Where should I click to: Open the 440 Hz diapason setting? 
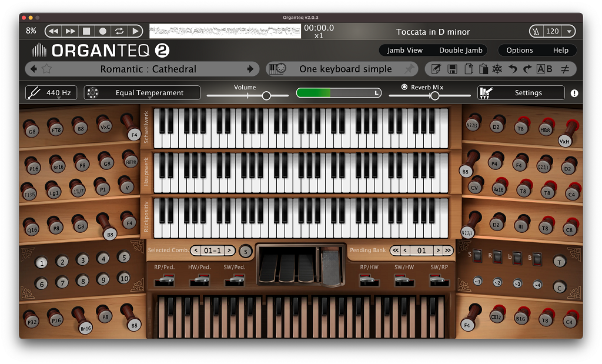pyautogui.click(x=51, y=92)
